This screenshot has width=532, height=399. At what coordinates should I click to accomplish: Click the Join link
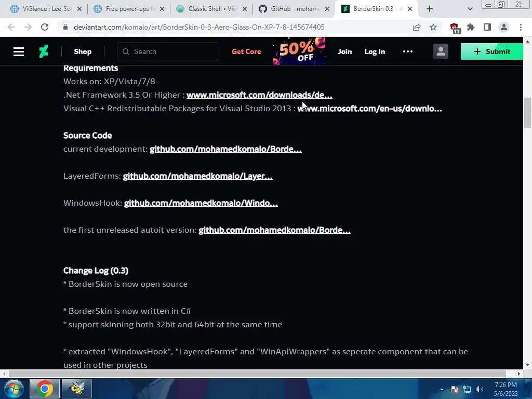(345, 51)
